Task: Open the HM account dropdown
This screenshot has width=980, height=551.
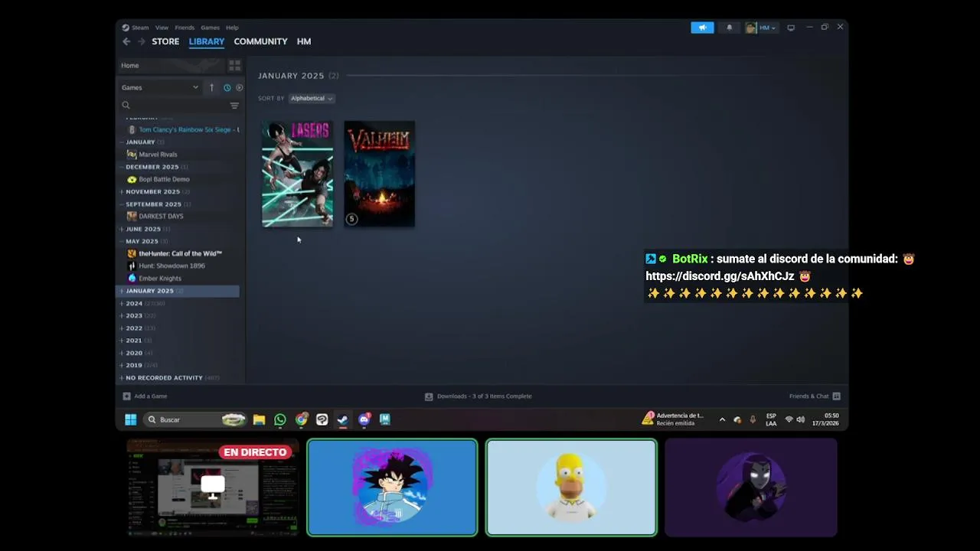Action: pyautogui.click(x=761, y=28)
